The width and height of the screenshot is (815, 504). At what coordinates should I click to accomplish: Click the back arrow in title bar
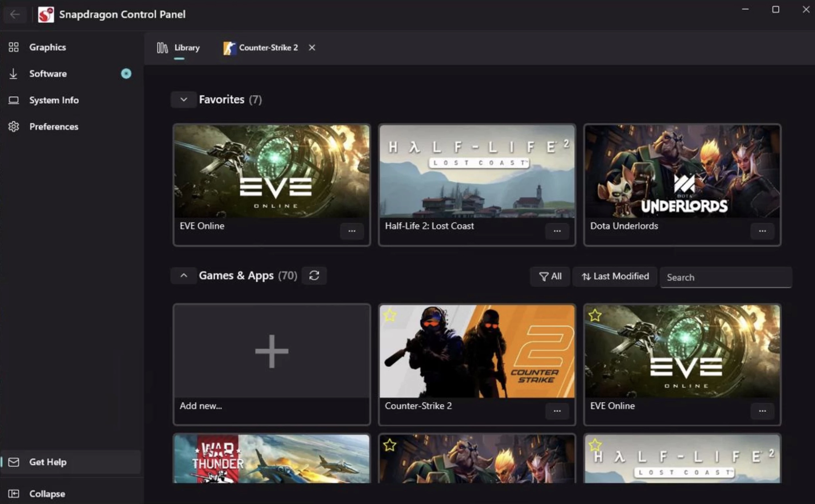[x=15, y=14]
